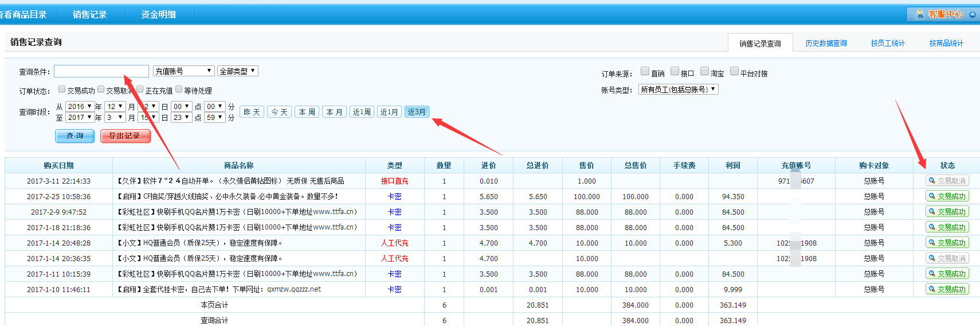Open the 销售记录 menu item
Viewport: 980px width, 326px height.
(x=89, y=14)
